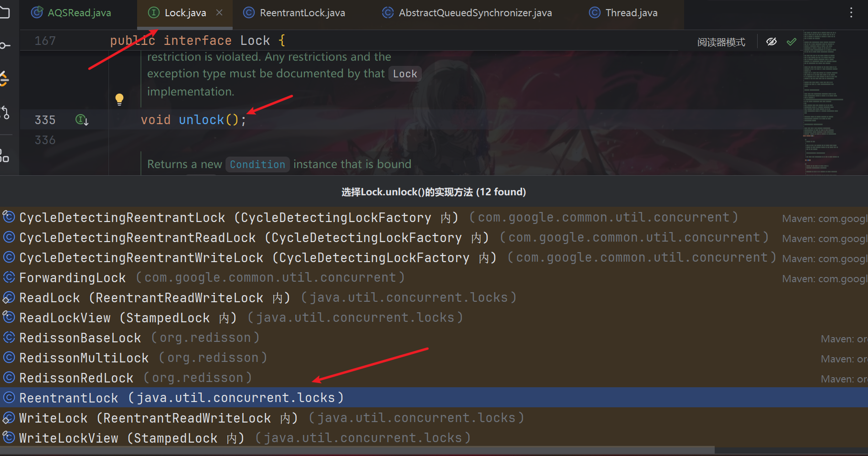Screen dimensions: 868x456
Task: Open the Pull Requests tool window icon
Action: (4, 113)
